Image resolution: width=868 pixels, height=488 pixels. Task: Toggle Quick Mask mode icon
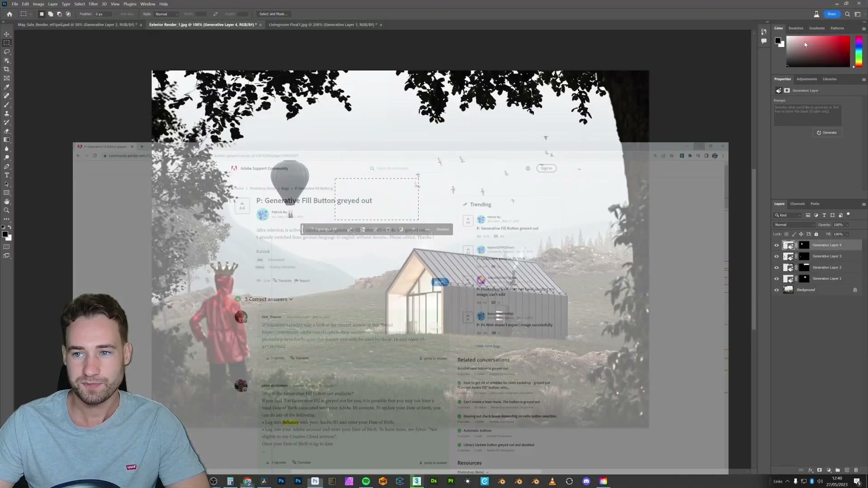point(7,247)
